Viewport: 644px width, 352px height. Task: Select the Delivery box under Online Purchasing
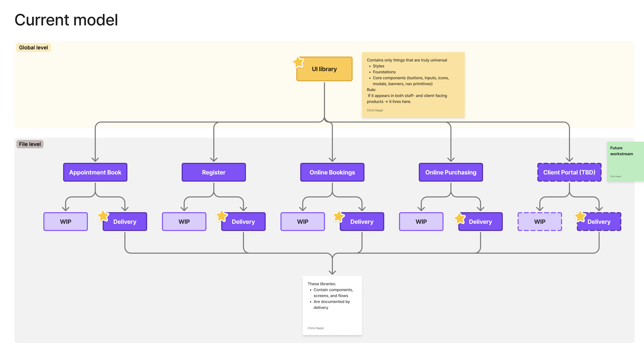tap(480, 222)
